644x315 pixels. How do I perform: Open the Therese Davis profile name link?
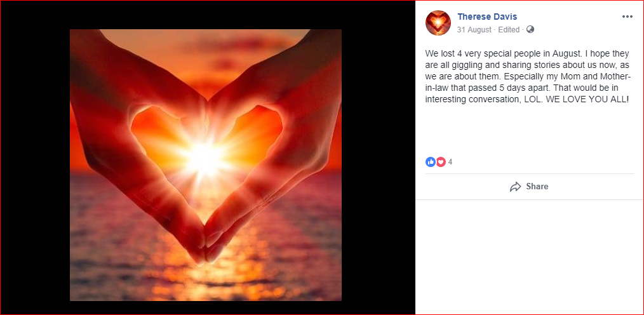click(487, 17)
